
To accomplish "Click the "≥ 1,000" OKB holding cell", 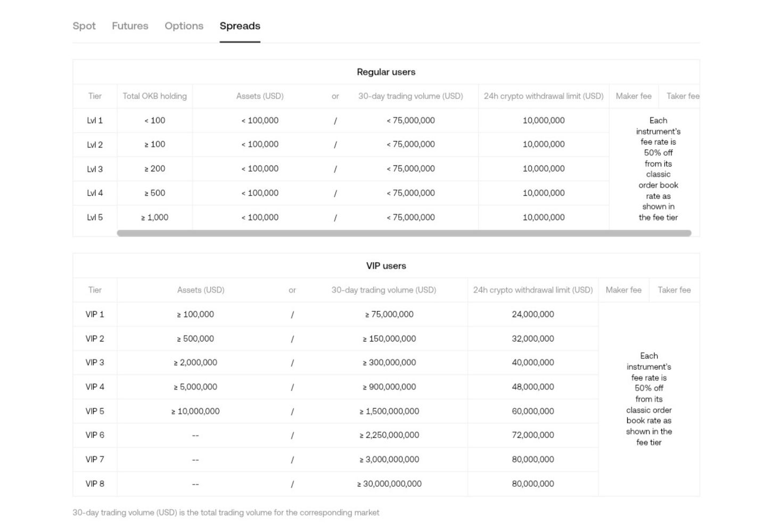I will [x=154, y=218].
